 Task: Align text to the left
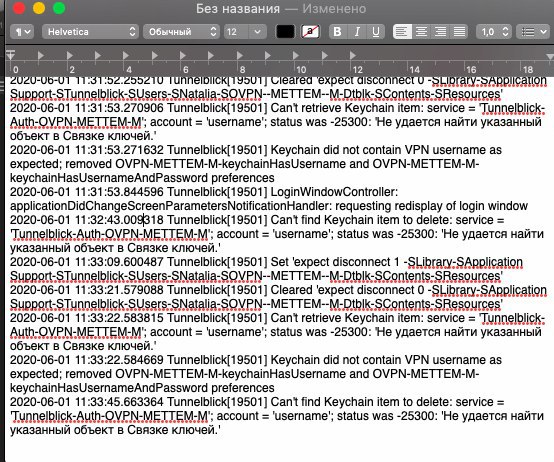(x=402, y=32)
